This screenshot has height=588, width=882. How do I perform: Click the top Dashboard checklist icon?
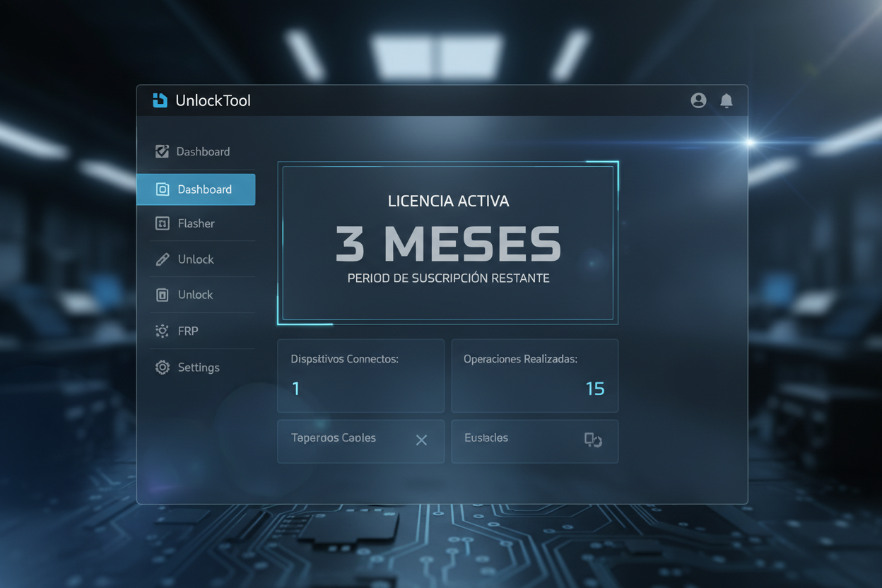click(x=162, y=151)
